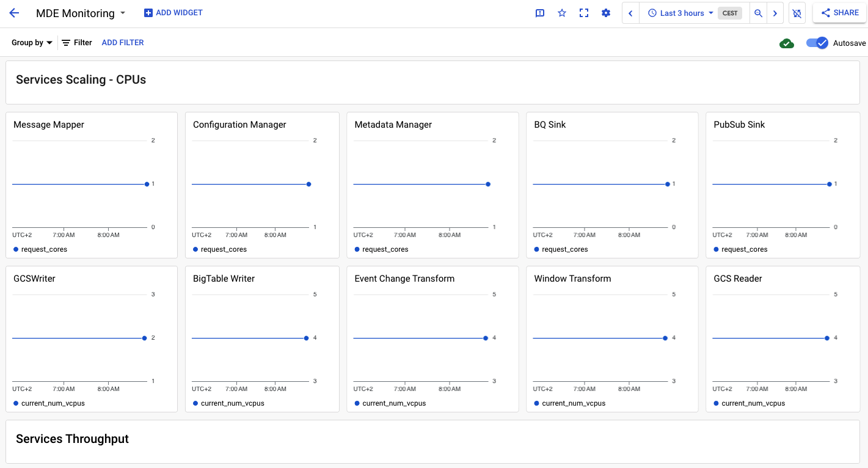Click the send feedback icon
Image resolution: width=868 pixels, height=468 pixels.
click(539, 13)
